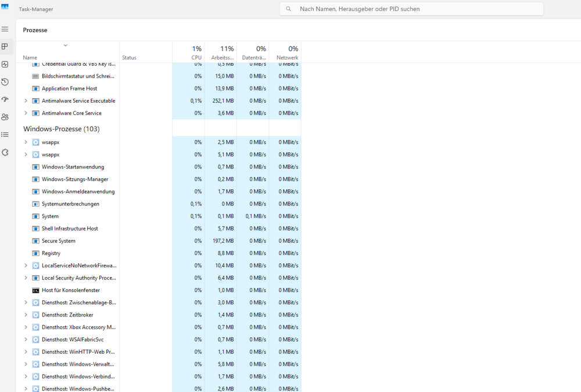
Task: Expand Diensthost: WinHTTP-Web Proxy row
Action: point(26,352)
